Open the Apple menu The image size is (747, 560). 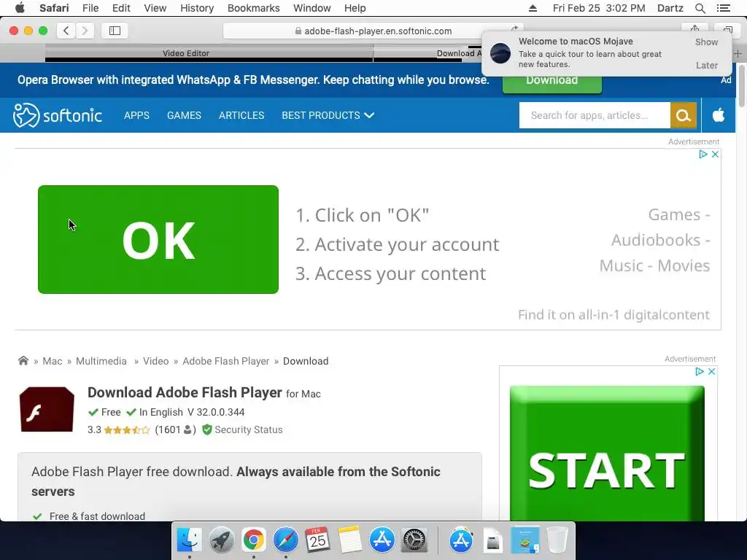[x=20, y=8]
